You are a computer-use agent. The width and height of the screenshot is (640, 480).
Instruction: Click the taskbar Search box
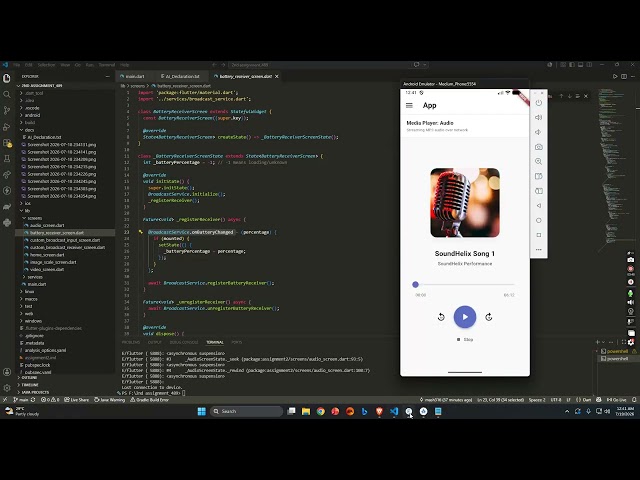pyautogui.click(x=247, y=411)
